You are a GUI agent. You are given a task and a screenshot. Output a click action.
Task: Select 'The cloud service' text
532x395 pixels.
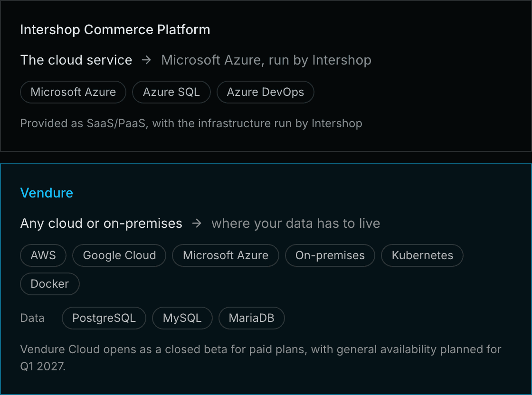click(76, 60)
